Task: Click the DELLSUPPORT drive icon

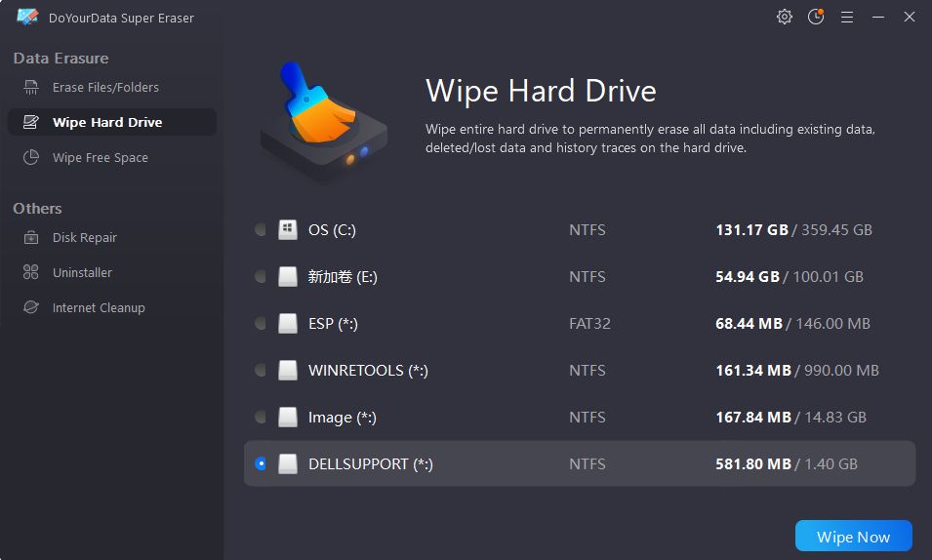Action: [x=288, y=463]
